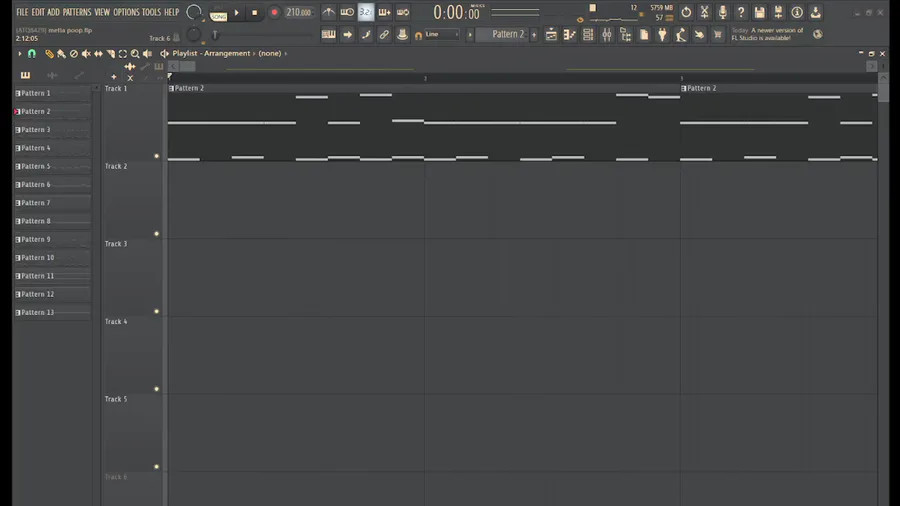The height and width of the screenshot is (506, 900).
Task: Open Arrangement selector in Playlist title
Action: click(x=227, y=53)
